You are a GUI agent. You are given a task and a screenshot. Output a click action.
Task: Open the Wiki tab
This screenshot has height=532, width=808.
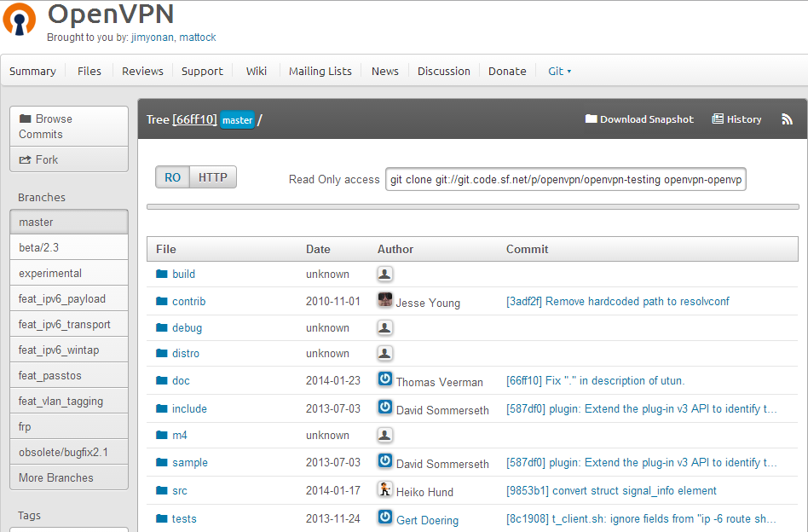pos(256,71)
